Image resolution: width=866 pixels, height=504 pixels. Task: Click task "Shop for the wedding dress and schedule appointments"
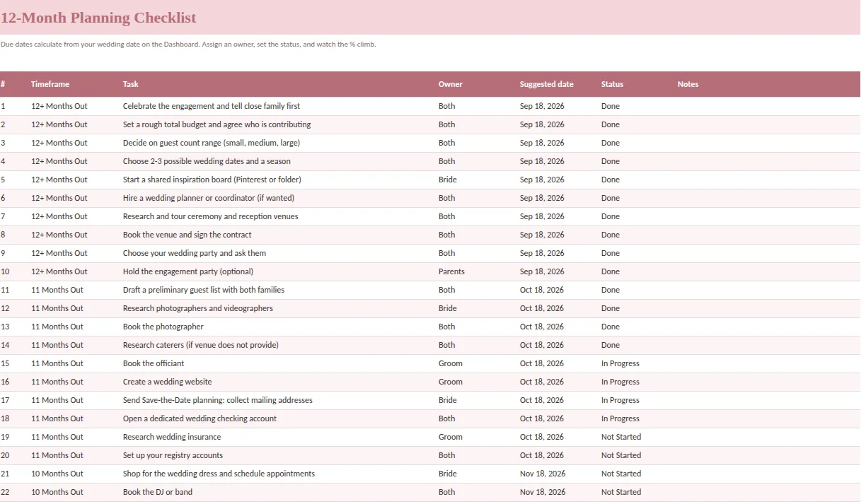tap(219, 474)
